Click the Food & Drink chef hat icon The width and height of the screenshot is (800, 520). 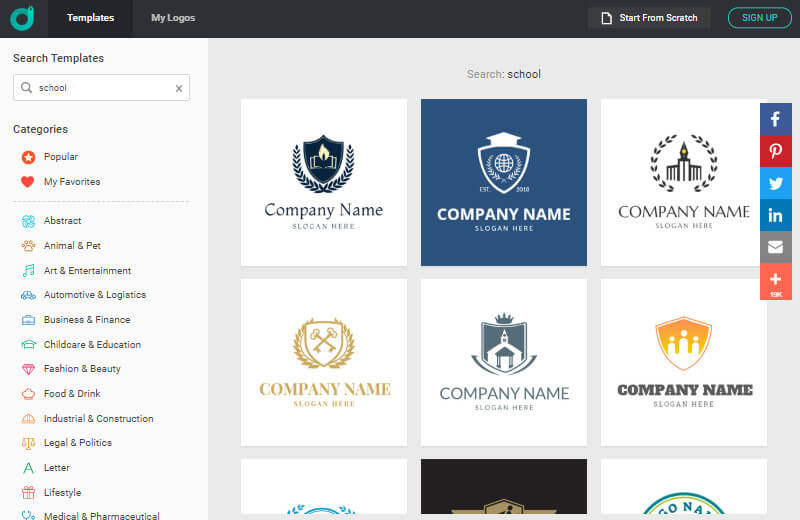(29, 394)
